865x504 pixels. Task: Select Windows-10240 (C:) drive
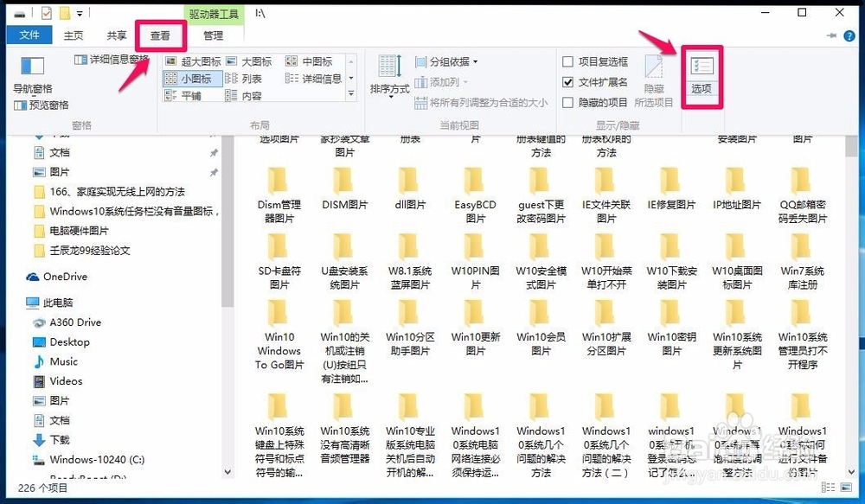pos(89,459)
